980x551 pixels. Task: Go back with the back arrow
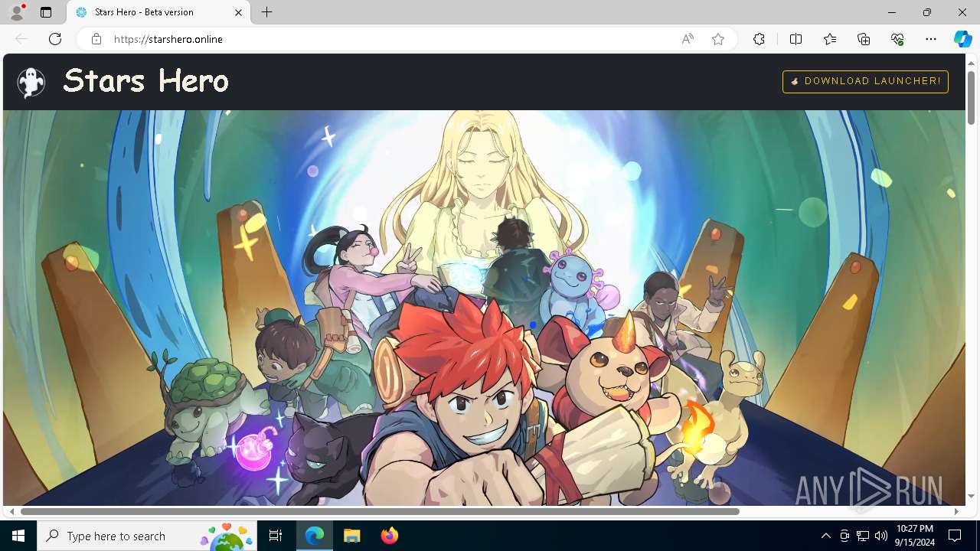pyautogui.click(x=21, y=39)
